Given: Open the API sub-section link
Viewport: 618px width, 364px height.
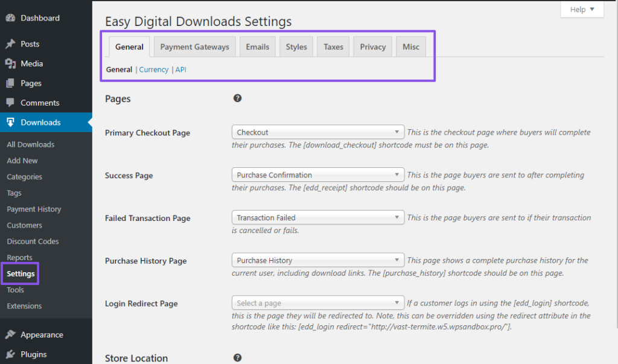Looking at the screenshot, I should (x=180, y=69).
